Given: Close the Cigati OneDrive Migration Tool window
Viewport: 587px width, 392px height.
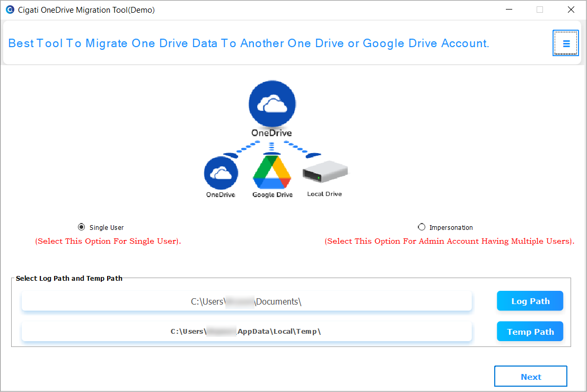Looking at the screenshot, I should click(571, 10).
